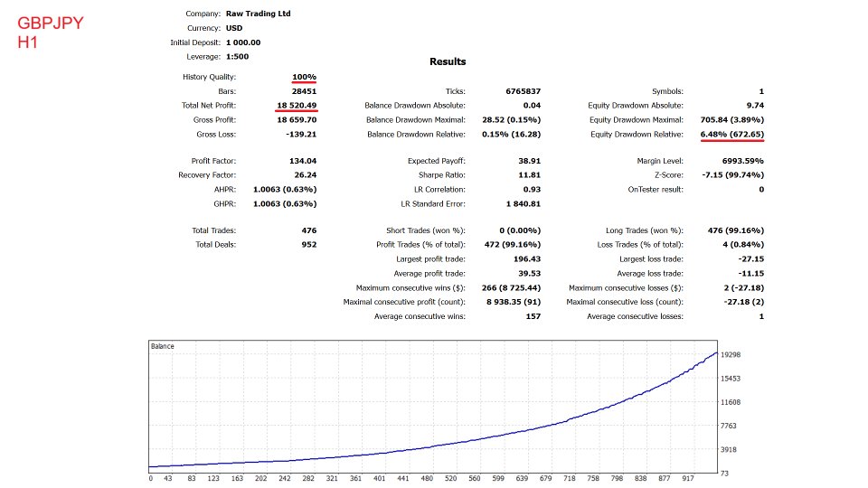
Task: Select the Gross Profit value 18 659.70
Action: pyautogui.click(x=297, y=119)
